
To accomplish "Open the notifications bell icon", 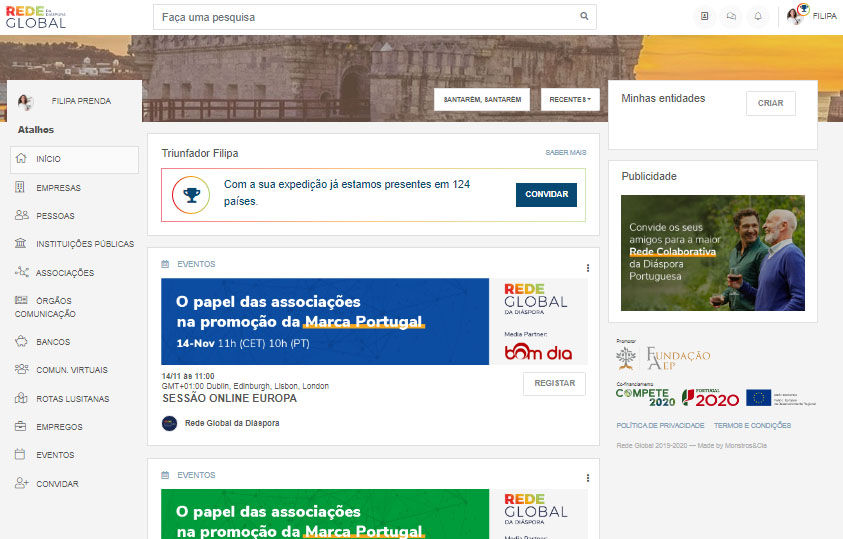I will tap(758, 16).
